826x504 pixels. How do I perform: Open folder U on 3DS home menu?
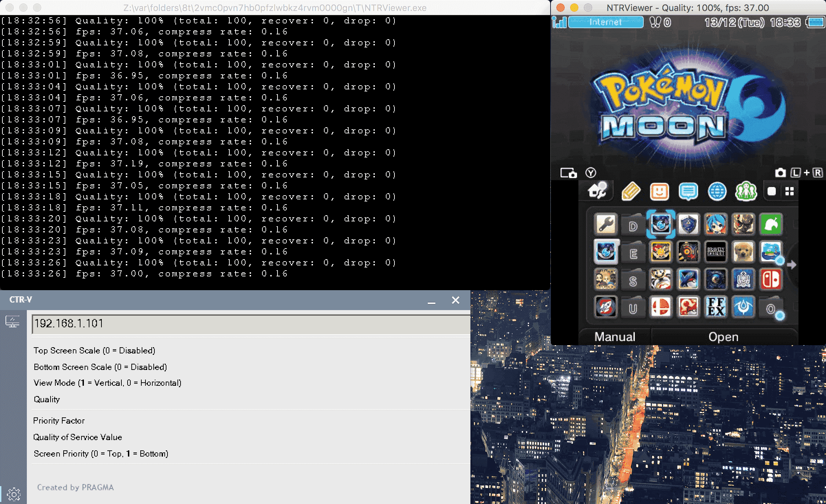click(633, 308)
